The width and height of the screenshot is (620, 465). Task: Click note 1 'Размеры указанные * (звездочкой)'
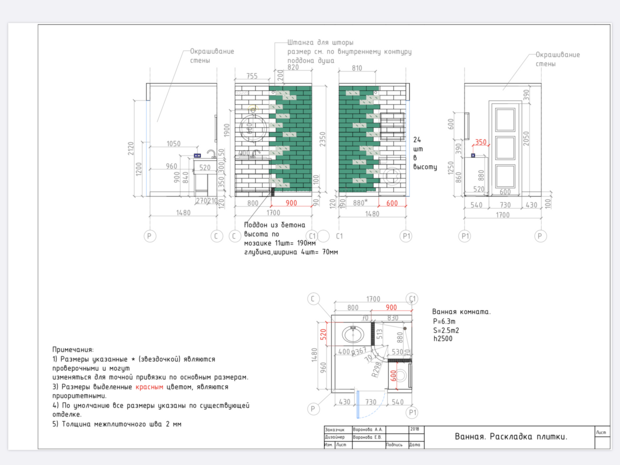coord(134,363)
